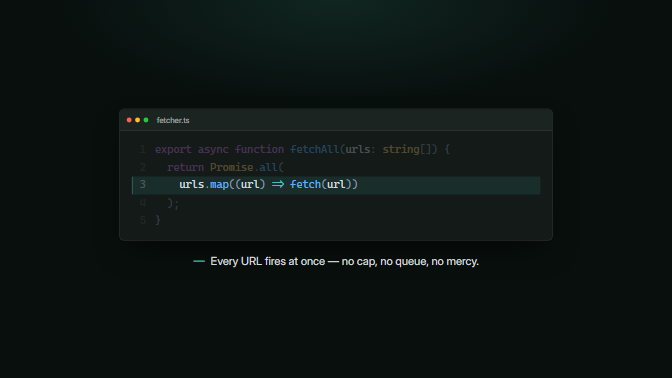This screenshot has height=378, width=672.
Task: Click the red close dot
Action: tap(129, 120)
